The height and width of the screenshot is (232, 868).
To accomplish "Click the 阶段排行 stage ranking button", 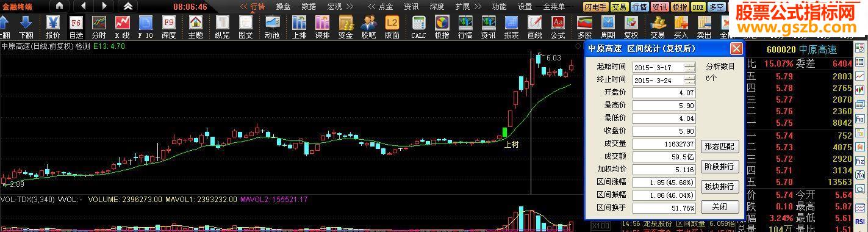I will (x=720, y=167).
